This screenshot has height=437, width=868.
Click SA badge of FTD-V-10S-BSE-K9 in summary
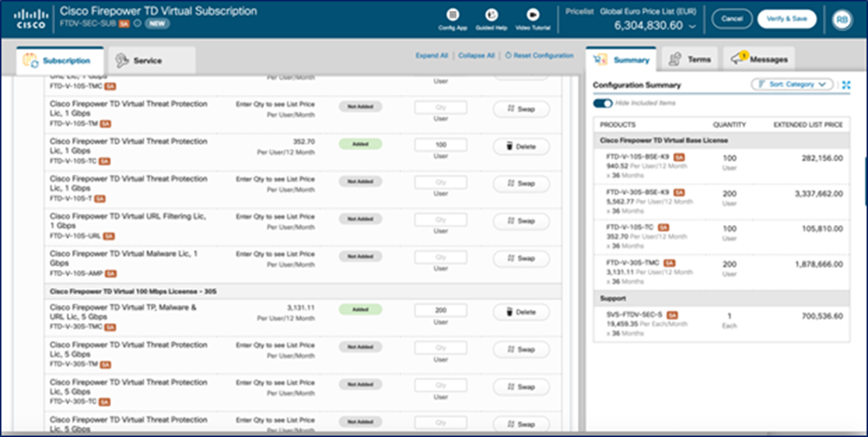(x=679, y=157)
